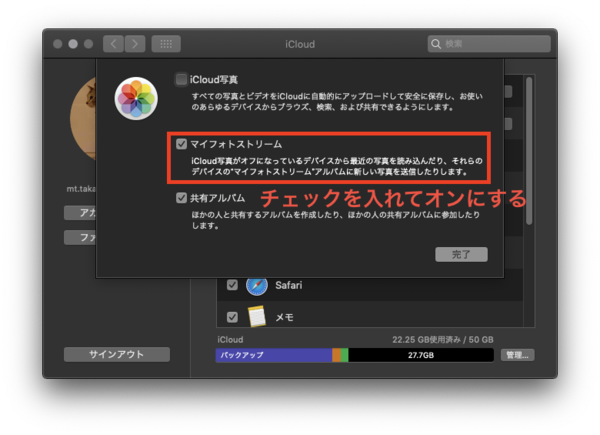Go back with the left chevron button

tap(113, 44)
